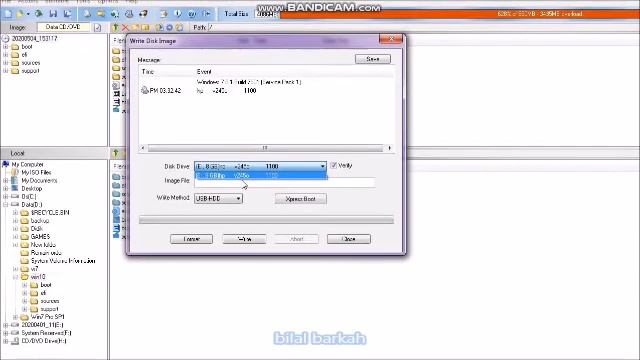Screen dimensions: 640x360
Task: Click the New image toolbar icon
Action: [8, 14]
